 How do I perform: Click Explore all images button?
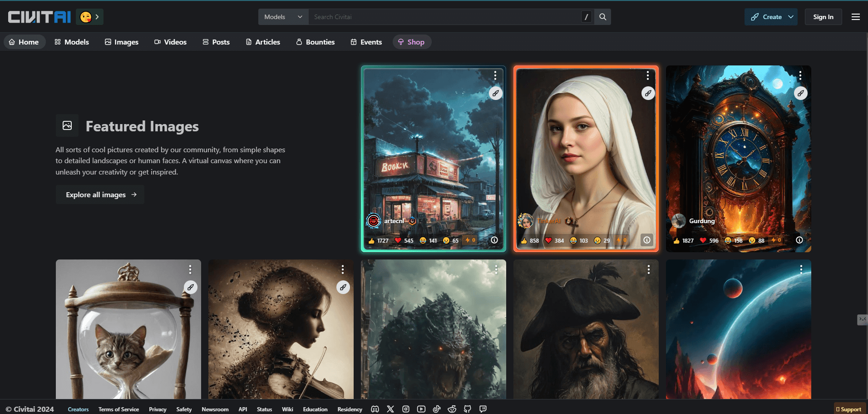pyautogui.click(x=100, y=195)
